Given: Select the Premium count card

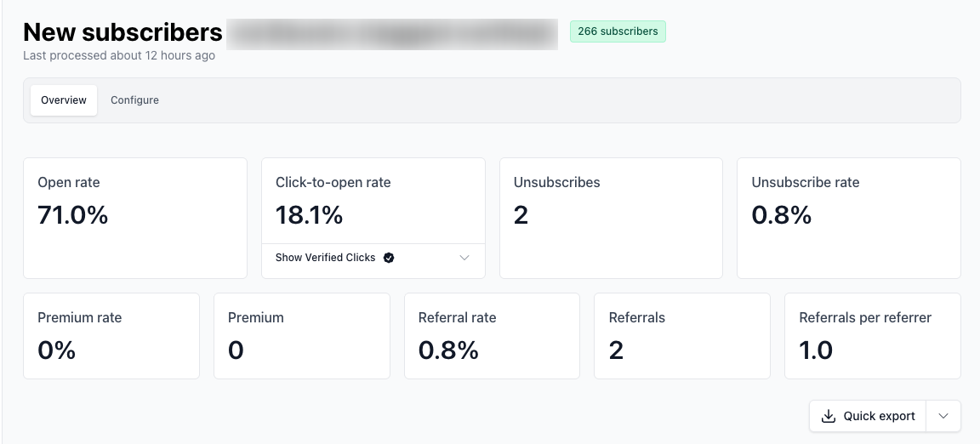Looking at the screenshot, I should click(302, 336).
